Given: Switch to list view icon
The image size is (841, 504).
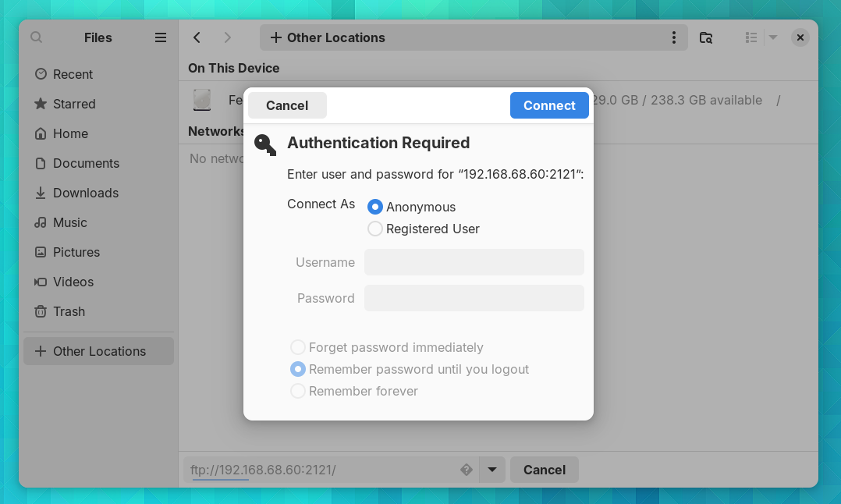Looking at the screenshot, I should point(751,37).
